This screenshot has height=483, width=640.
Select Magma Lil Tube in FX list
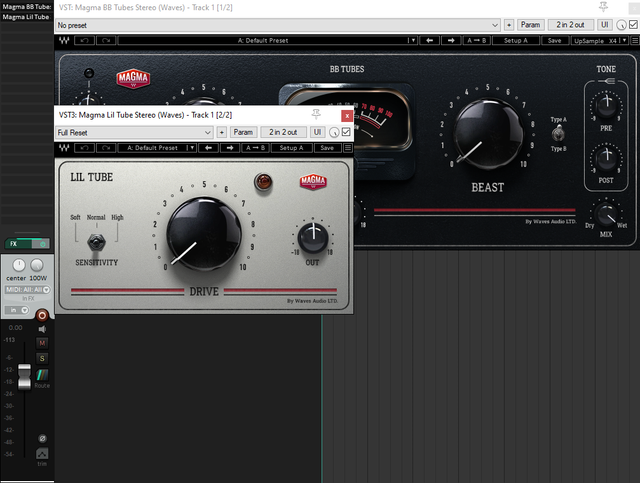pyautogui.click(x=27, y=17)
